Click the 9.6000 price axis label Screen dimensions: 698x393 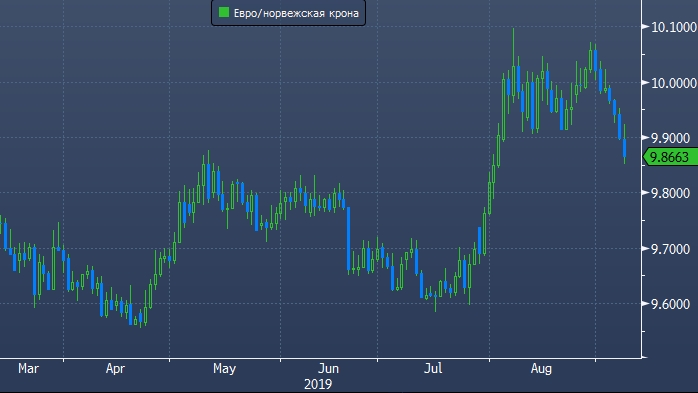(x=670, y=304)
